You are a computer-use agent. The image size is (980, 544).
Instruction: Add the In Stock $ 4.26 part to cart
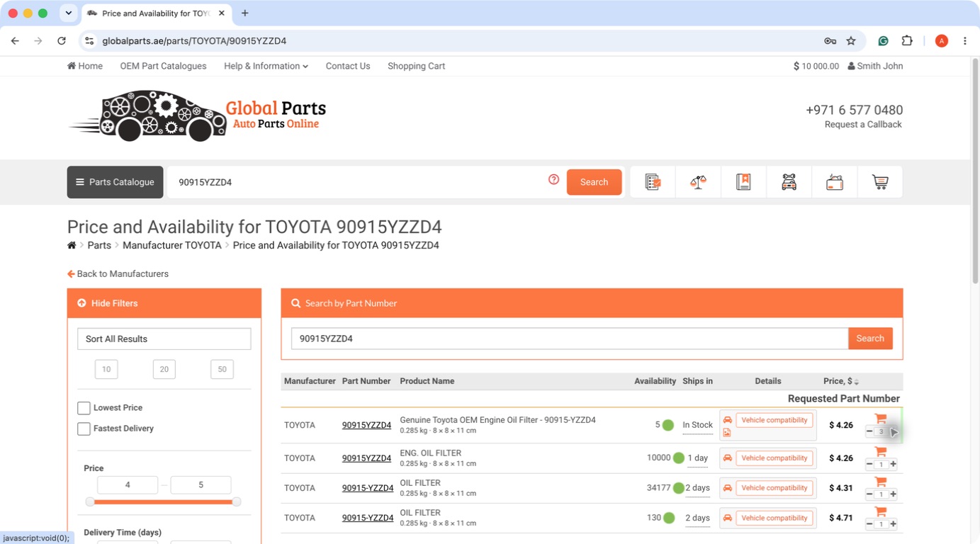(x=881, y=419)
